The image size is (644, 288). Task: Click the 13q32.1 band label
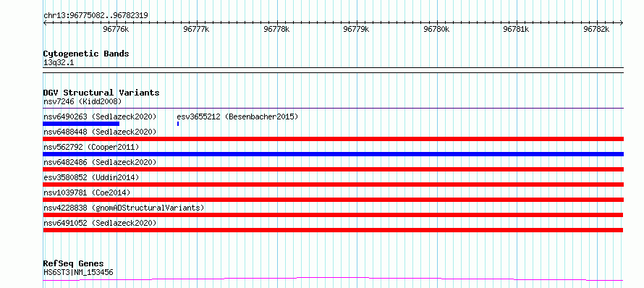pyautogui.click(x=59, y=63)
